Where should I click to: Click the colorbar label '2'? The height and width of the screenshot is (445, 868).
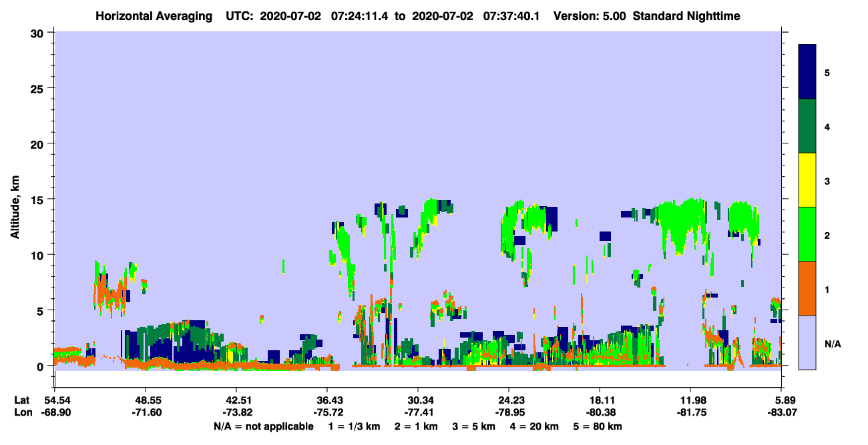(827, 235)
